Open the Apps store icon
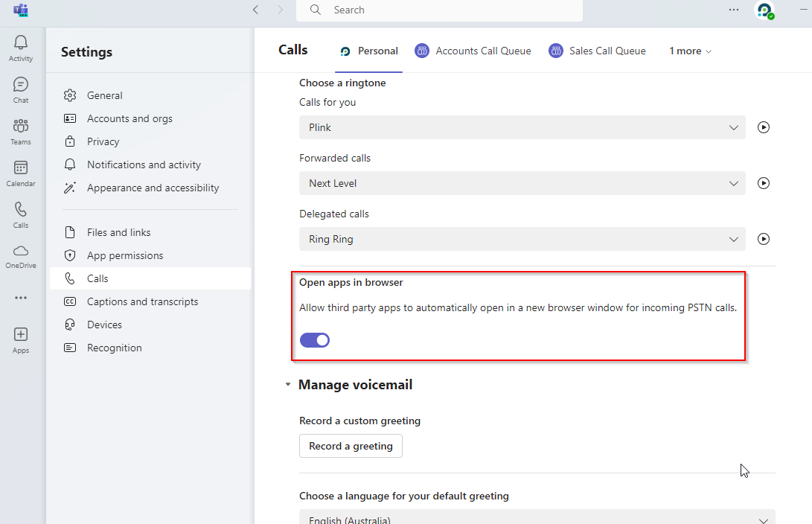Viewport: 812px width, 524px height. click(21, 339)
